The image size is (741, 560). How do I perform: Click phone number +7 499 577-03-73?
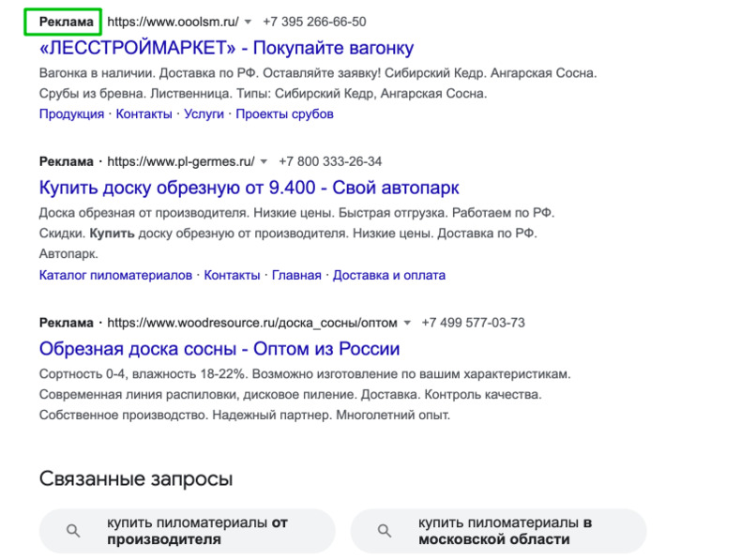coord(473,324)
